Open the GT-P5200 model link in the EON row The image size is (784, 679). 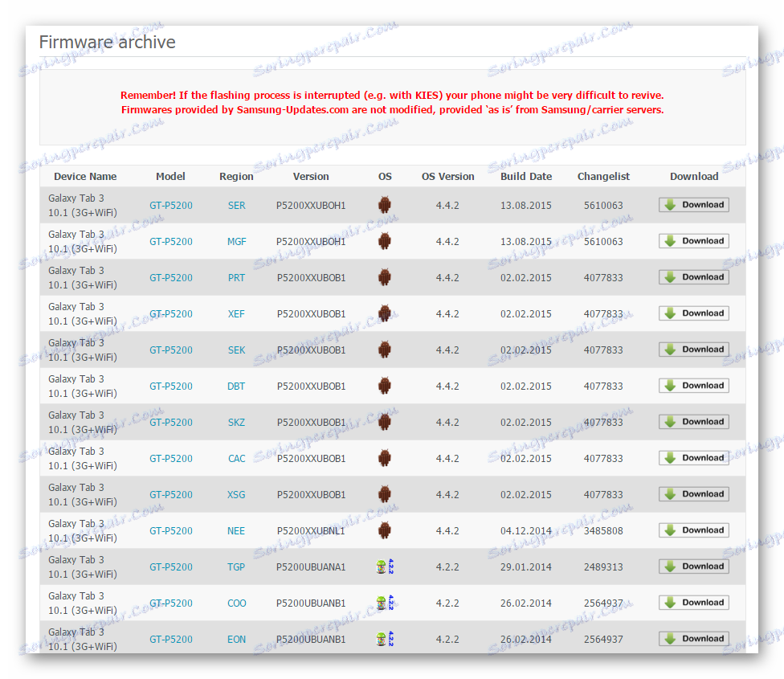click(x=171, y=640)
